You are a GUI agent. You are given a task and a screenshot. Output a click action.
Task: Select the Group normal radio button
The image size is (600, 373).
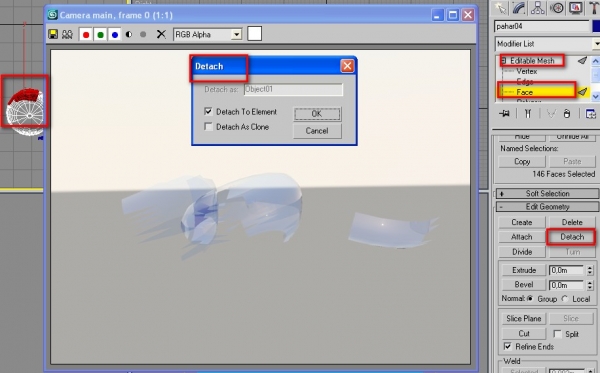530,298
